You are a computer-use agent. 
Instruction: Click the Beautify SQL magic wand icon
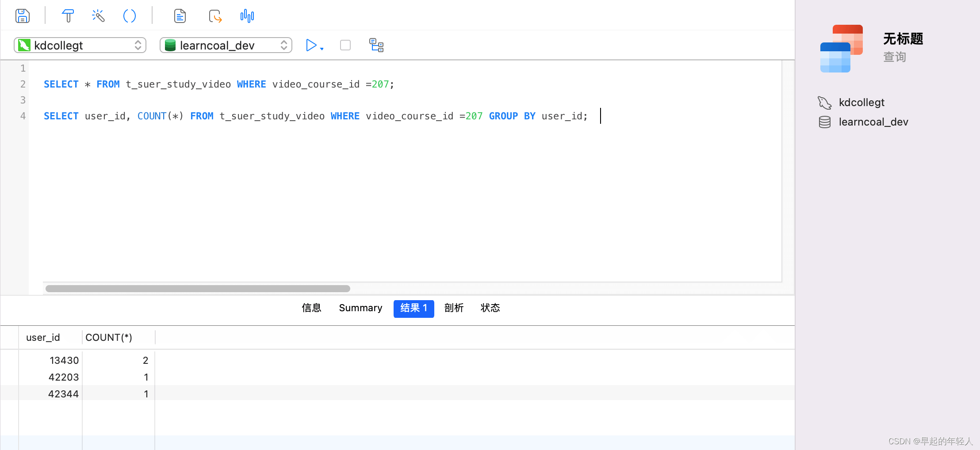tap(98, 16)
